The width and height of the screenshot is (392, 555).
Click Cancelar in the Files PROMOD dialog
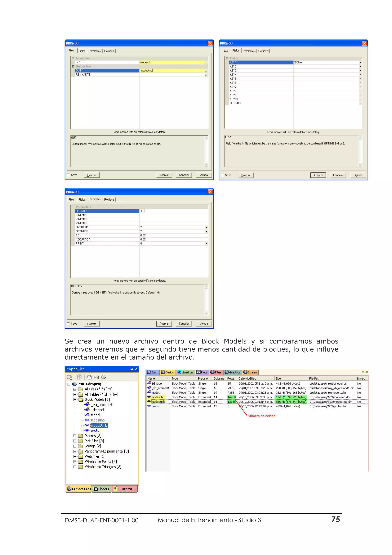click(x=184, y=175)
